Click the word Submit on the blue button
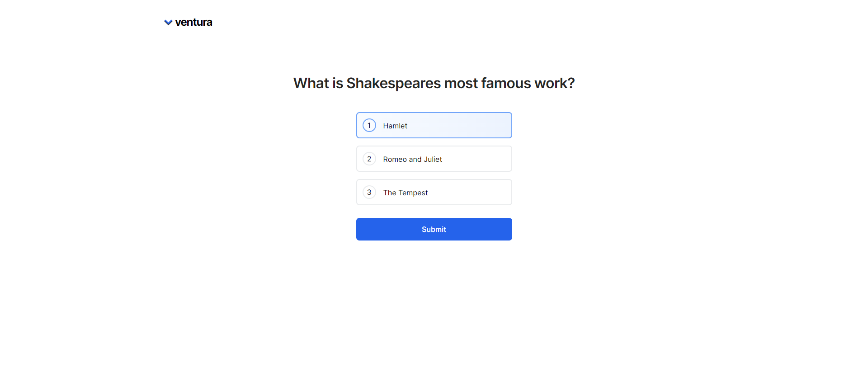This screenshot has width=868, height=382. click(434, 229)
